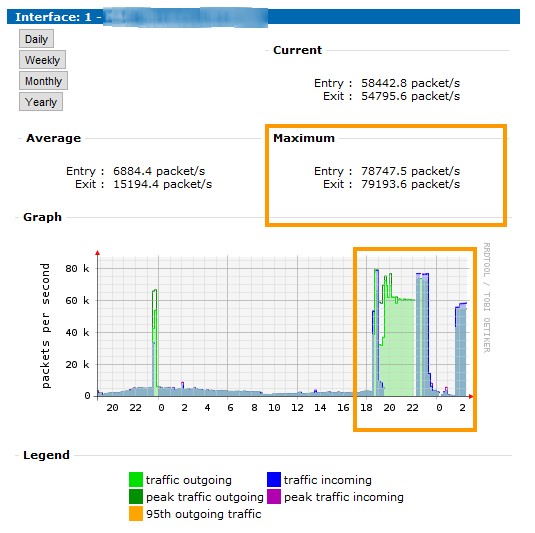Viewport: 535px width, 533px height.
Task: Click the current entry value 58442.8 packet/s
Action: pos(410,83)
